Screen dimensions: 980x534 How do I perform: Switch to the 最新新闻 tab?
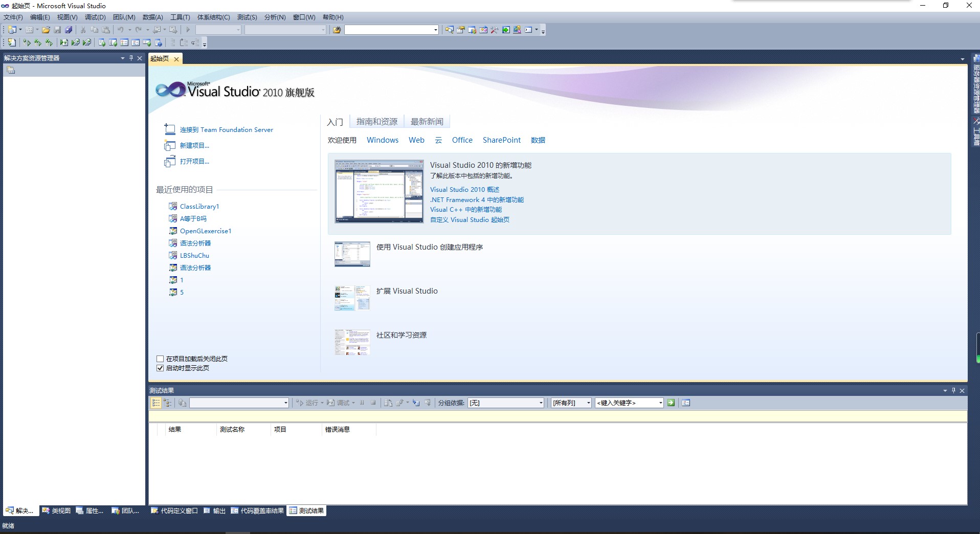click(x=427, y=122)
